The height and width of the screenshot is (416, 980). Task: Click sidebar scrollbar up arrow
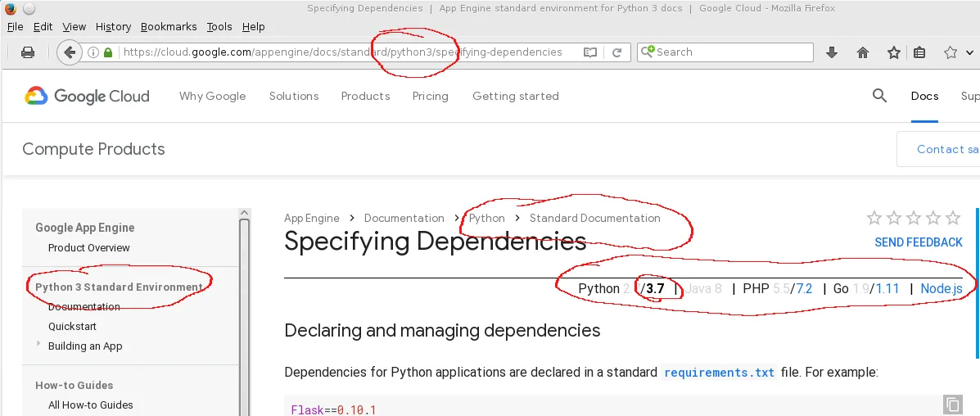(244, 213)
